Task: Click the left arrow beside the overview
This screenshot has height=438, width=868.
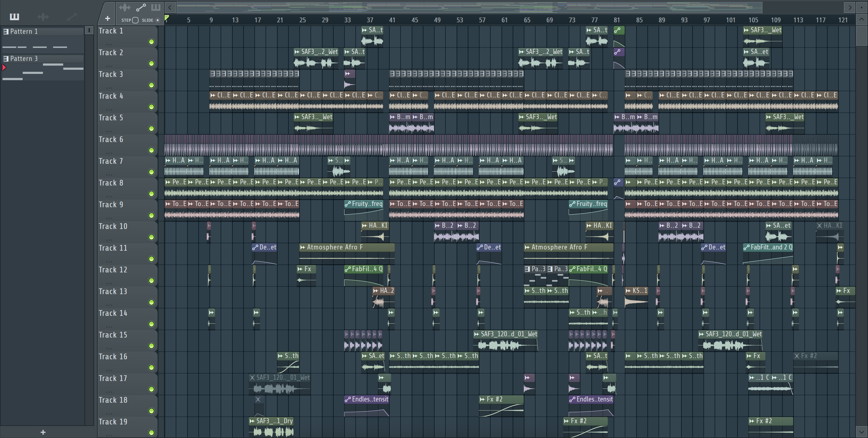Action: 170,7
